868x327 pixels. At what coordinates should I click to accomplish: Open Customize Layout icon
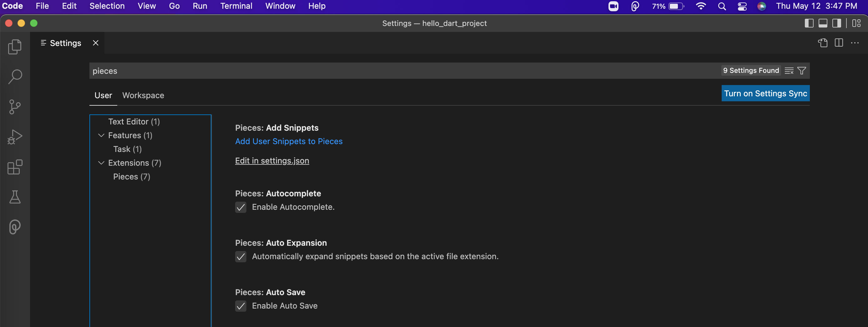click(856, 23)
